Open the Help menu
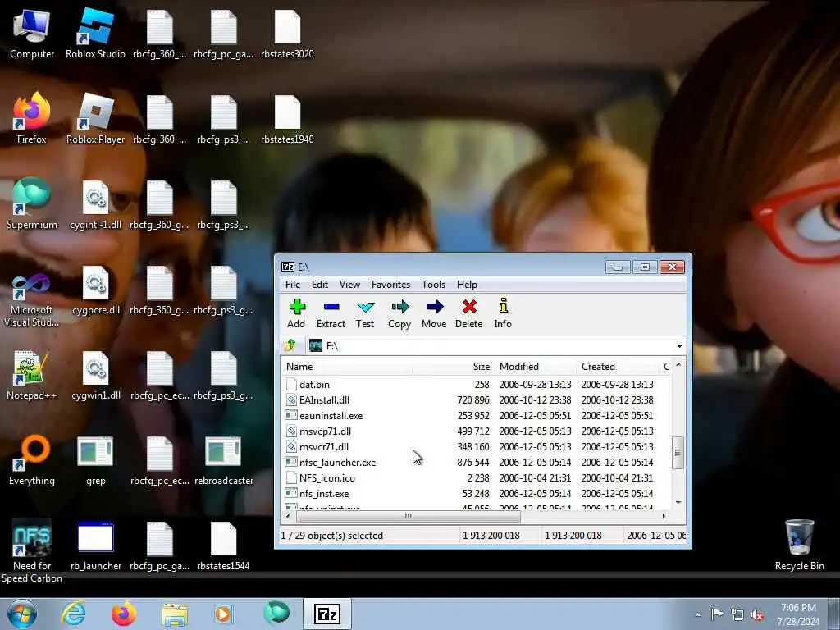This screenshot has height=630, width=840. 467,285
